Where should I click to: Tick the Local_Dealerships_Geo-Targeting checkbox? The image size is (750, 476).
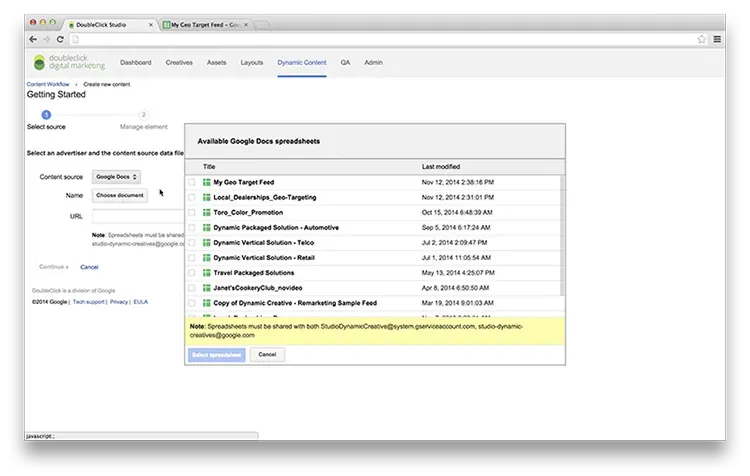pos(193,198)
